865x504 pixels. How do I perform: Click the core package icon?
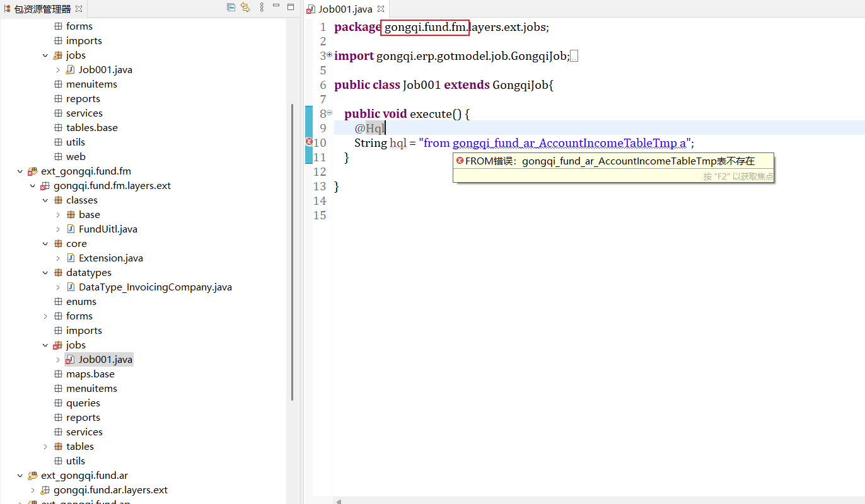[58, 244]
